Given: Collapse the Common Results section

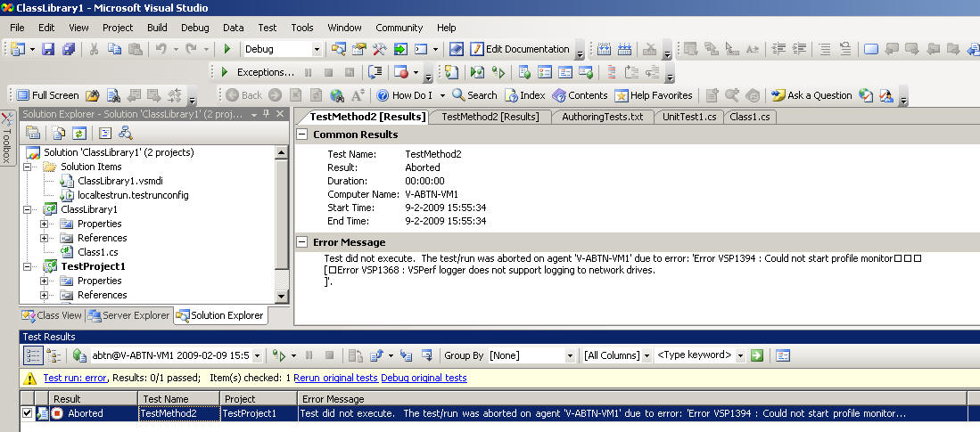Looking at the screenshot, I should pos(303,134).
